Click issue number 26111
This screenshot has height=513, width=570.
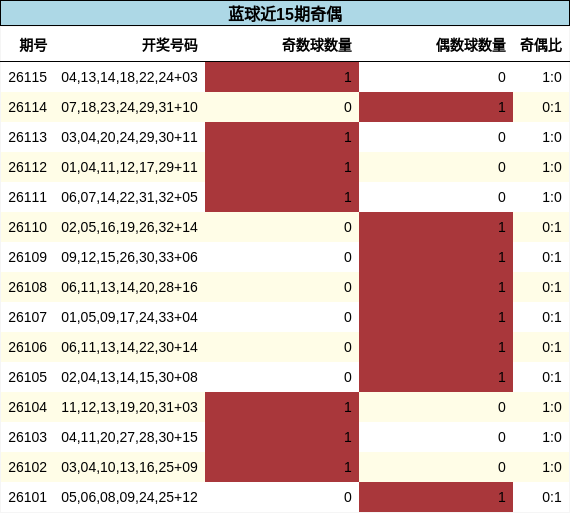[28, 197]
